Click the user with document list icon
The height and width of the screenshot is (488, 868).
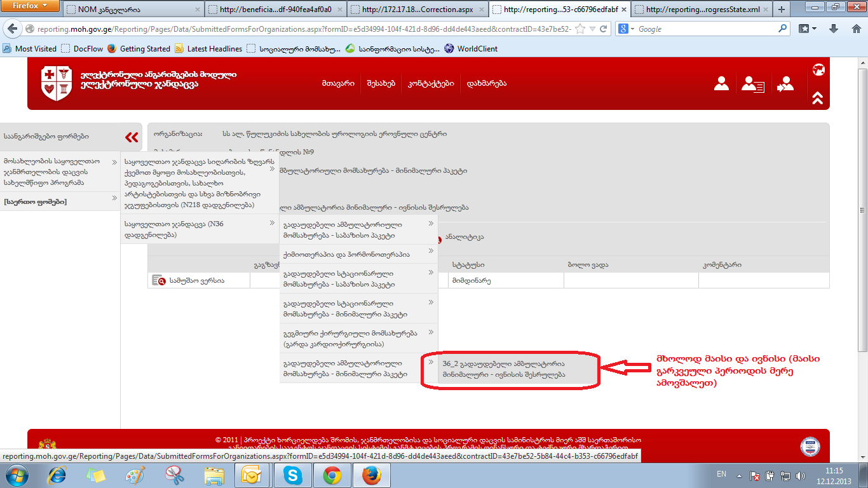754,84
